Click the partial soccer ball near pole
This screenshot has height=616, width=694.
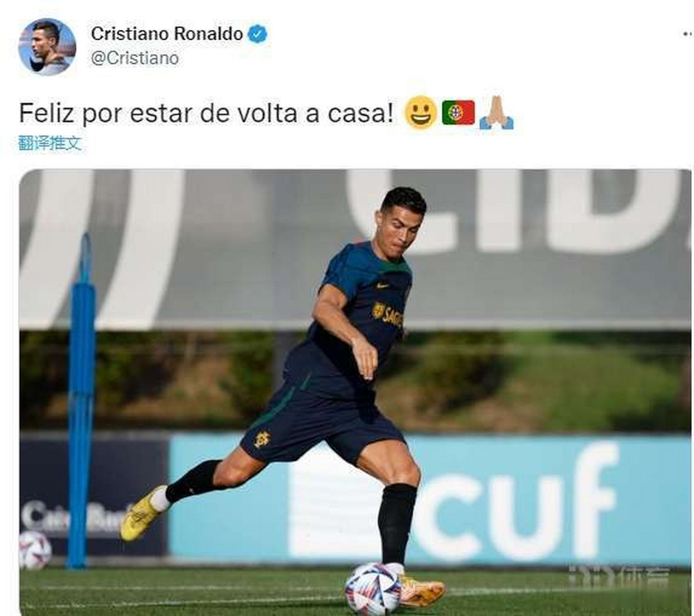pos(35,551)
